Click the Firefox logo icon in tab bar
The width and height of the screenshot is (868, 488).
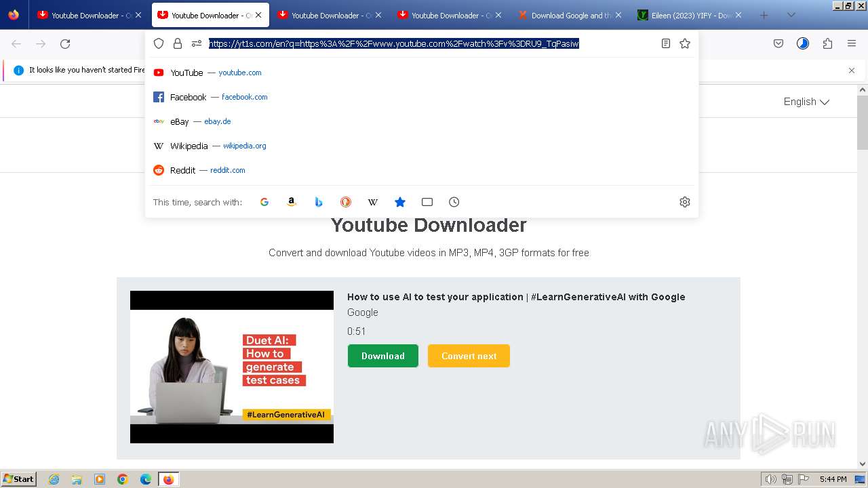click(x=14, y=15)
